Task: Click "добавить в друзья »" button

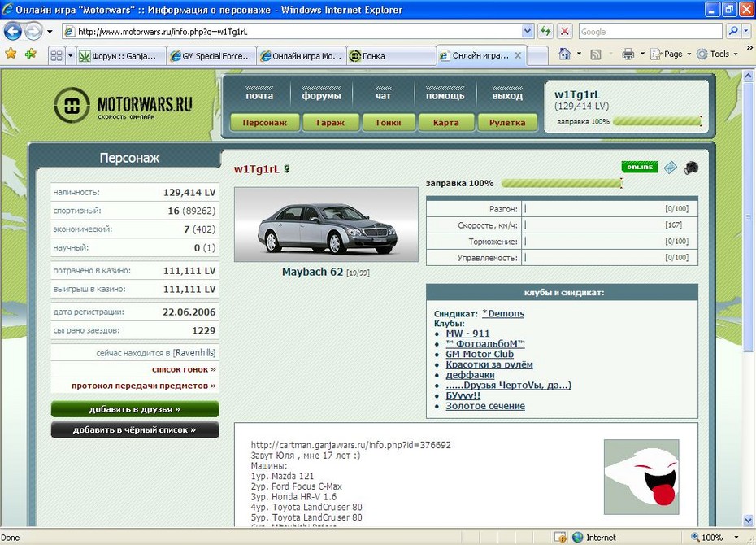Action: point(135,409)
